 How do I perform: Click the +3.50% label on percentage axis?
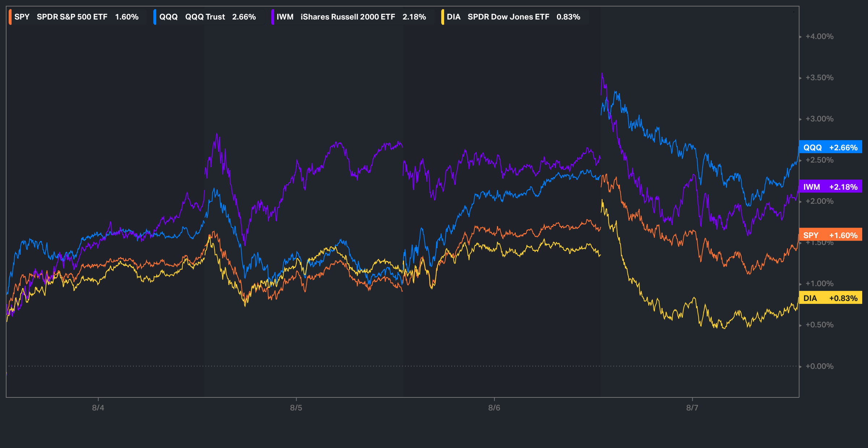[x=820, y=78]
